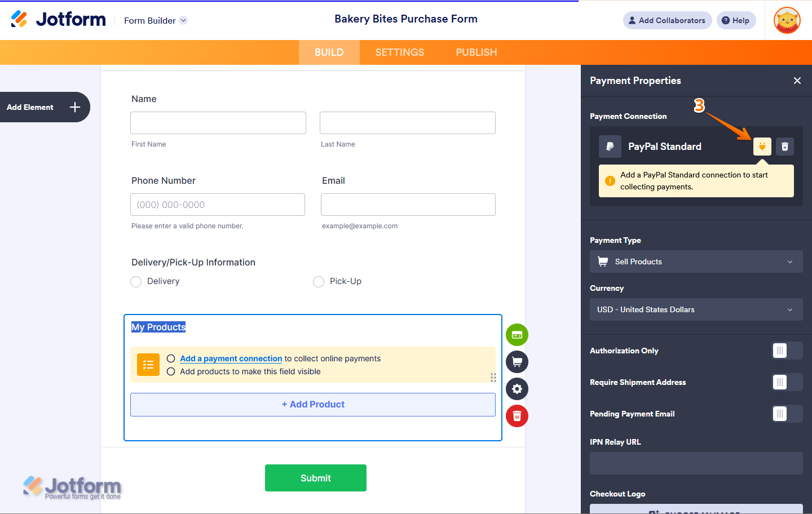Go to the PUBLISH tab
Viewport: 812px width, 514px height.
(x=476, y=52)
